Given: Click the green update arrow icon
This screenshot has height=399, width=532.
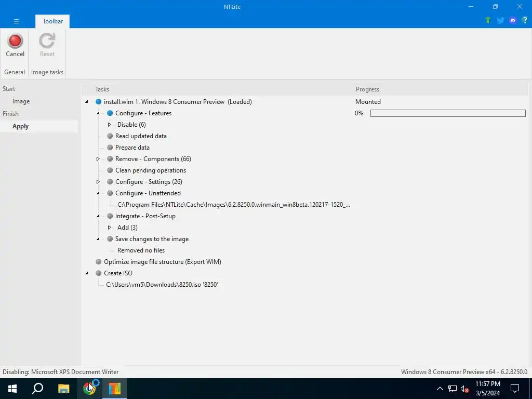Looking at the screenshot, I should (x=488, y=20).
